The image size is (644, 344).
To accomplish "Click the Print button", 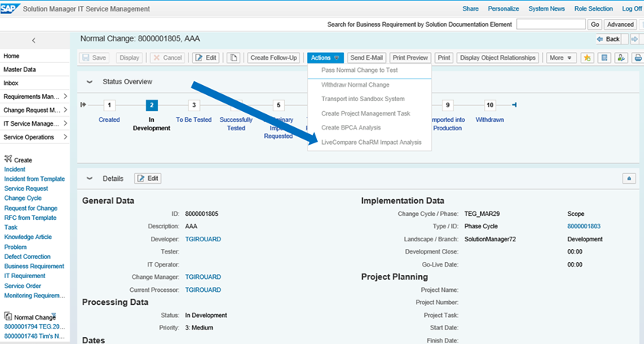I will [443, 57].
